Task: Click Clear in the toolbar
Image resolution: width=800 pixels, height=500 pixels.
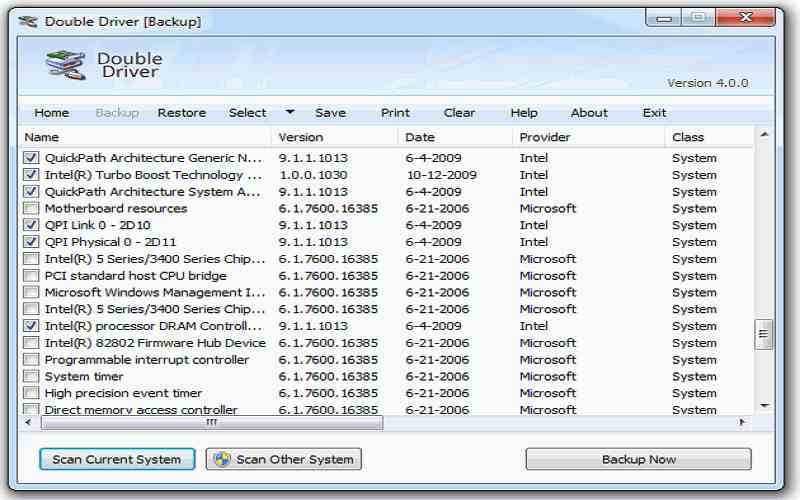Action: click(x=459, y=113)
